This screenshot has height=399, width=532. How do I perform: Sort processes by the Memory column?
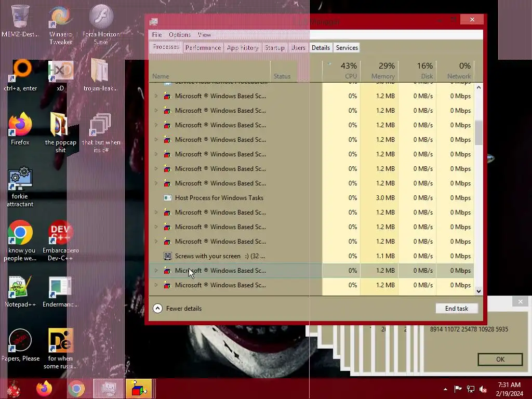coord(379,71)
